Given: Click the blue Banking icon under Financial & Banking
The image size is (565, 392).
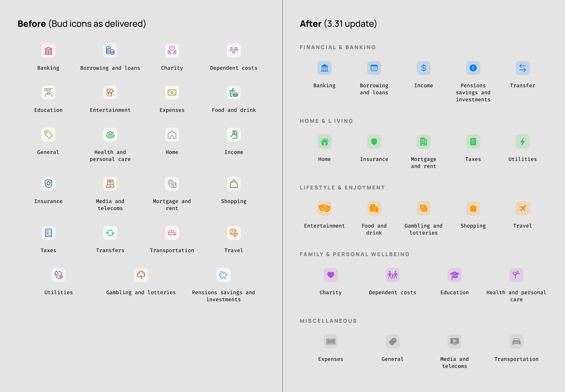Looking at the screenshot, I should click(324, 68).
